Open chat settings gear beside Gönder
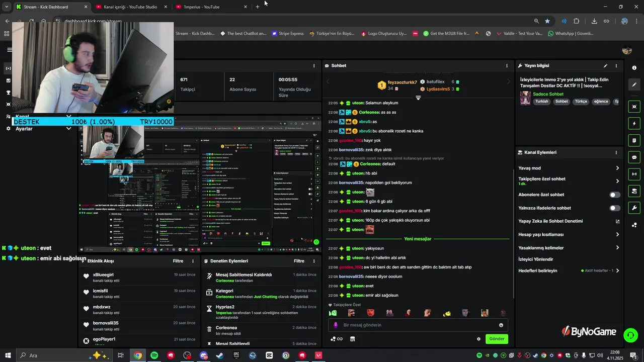 point(478,339)
